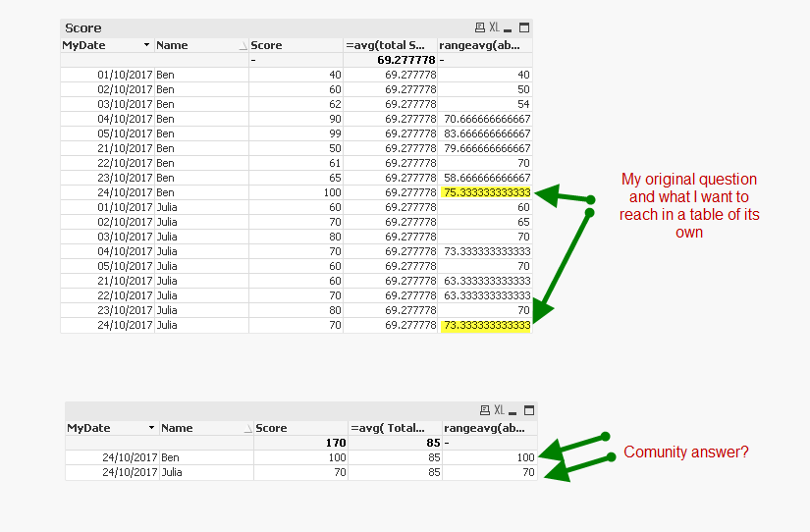This screenshot has height=532, width=810.
Task: Minimize the Score table object
Action: click(x=508, y=30)
